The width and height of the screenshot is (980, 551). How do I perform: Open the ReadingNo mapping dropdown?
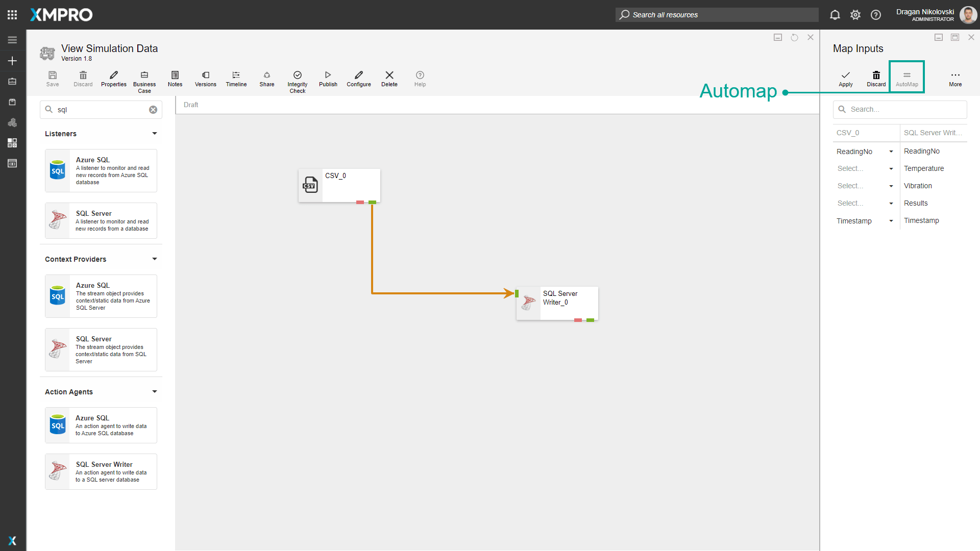891,152
